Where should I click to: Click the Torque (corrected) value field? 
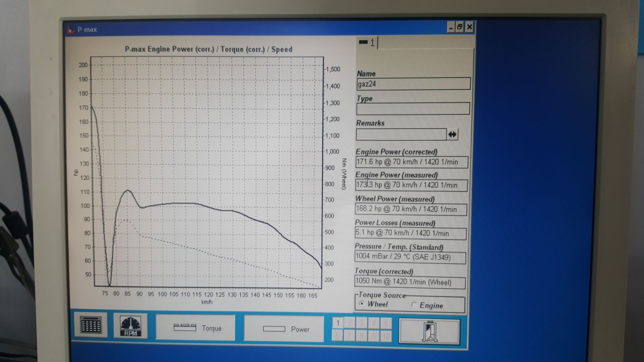pyautogui.click(x=410, y=282)
